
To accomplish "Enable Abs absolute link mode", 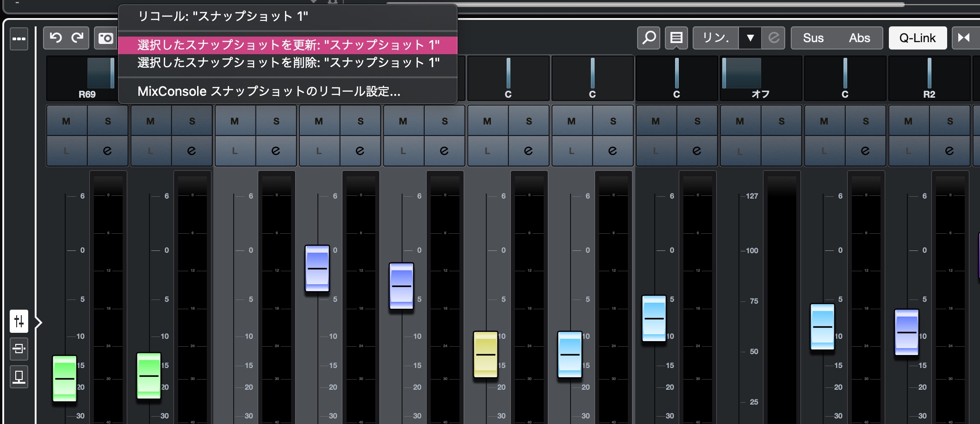I will click(x=860, y=38).
